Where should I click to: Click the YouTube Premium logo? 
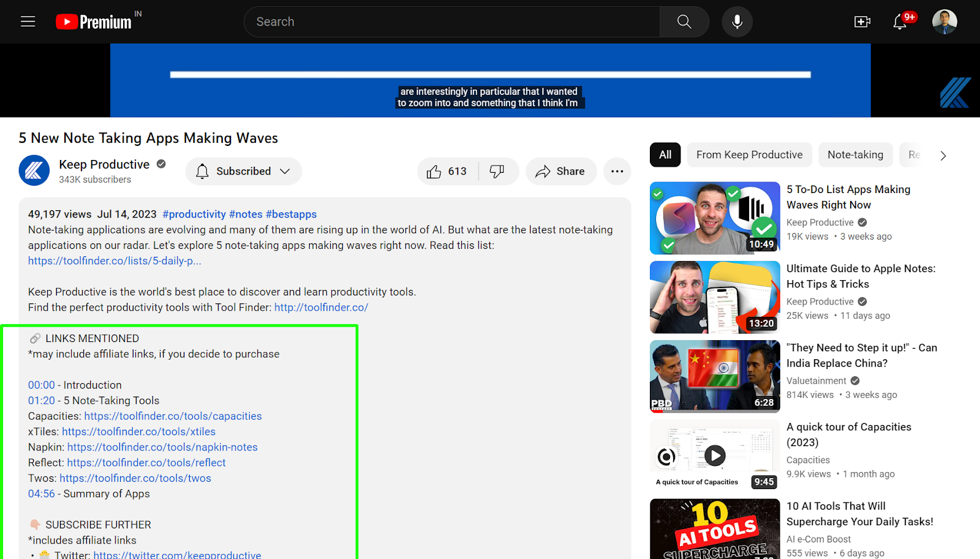coord(94,22)
